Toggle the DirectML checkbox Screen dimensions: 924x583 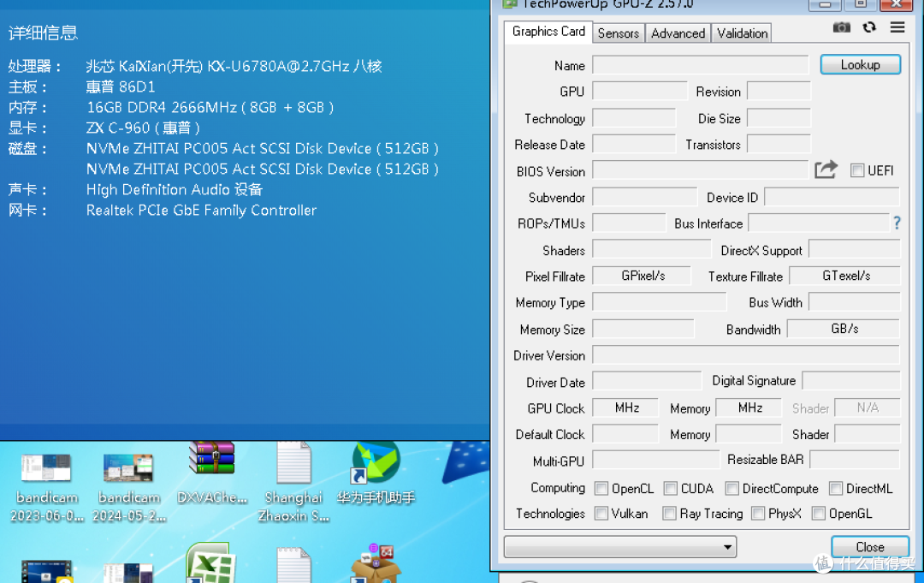coord(836,488)
